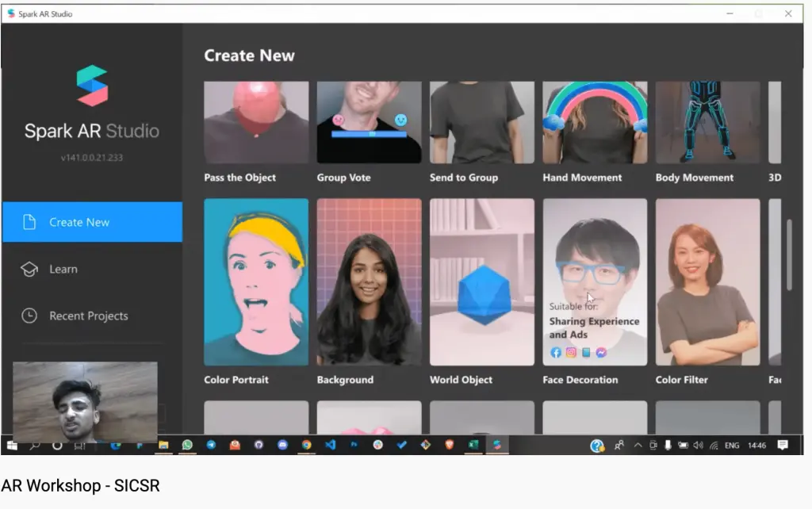
Task: Click the Spark AR Studio logo
Action: click(92, 86)
